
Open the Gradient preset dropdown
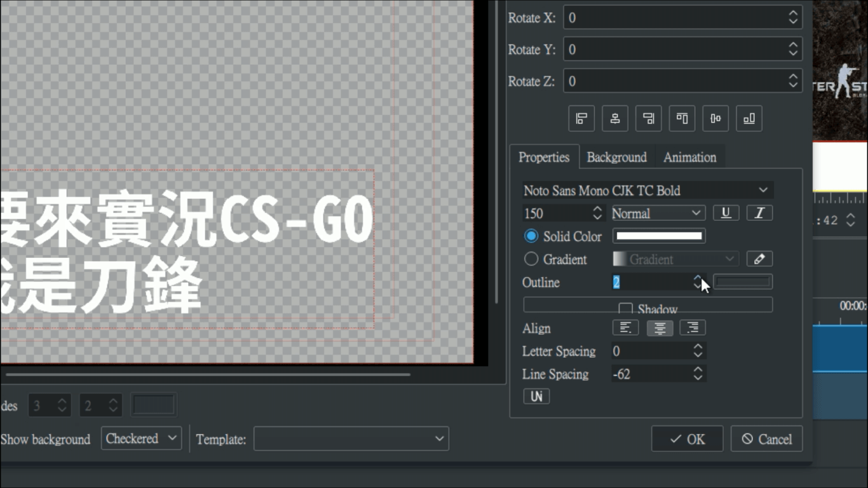[x=675, y=259]
